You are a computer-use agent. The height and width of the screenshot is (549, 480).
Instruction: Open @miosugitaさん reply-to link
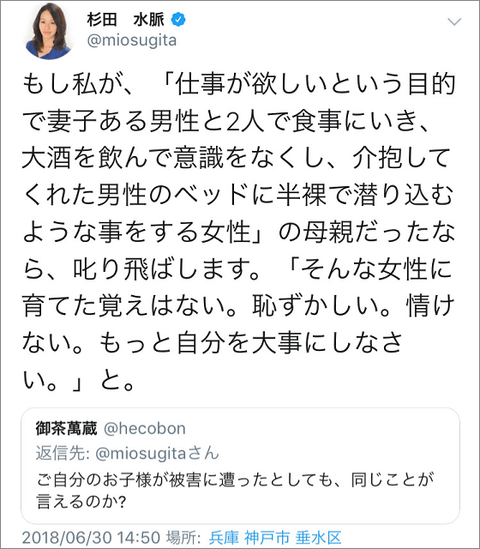[x=157, y=453]
